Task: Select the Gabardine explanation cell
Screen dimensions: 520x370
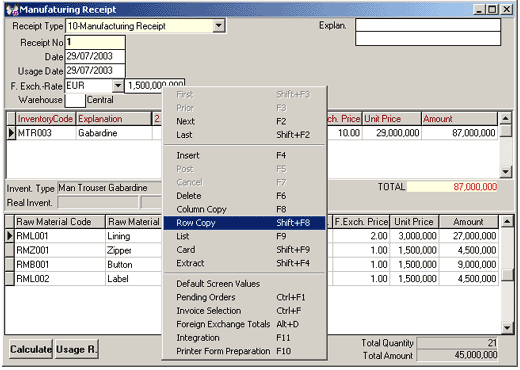Action: [114, 133]
